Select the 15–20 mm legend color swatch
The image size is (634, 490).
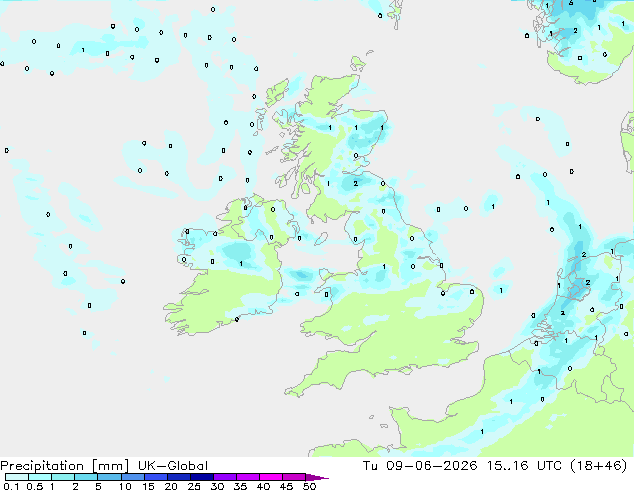156,477
